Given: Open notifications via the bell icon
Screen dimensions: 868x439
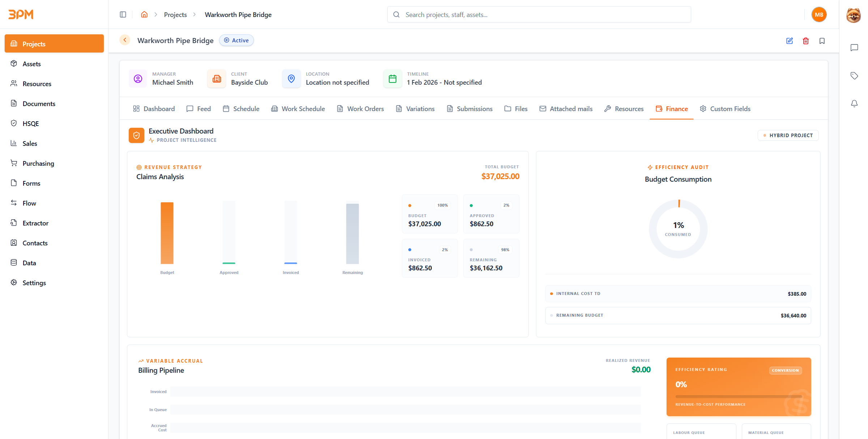Looking at the screenshot, I should 854,104.
